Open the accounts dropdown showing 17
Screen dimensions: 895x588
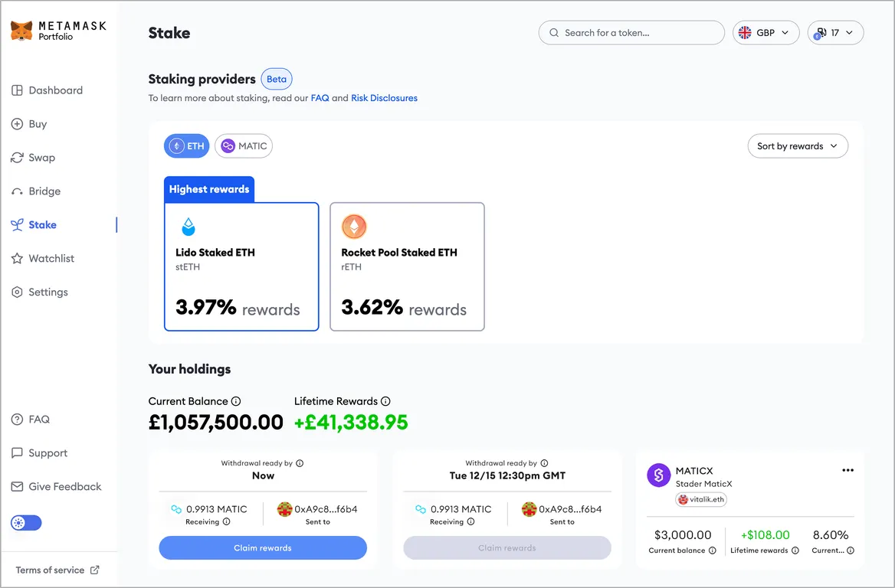[x=836, y=32]
